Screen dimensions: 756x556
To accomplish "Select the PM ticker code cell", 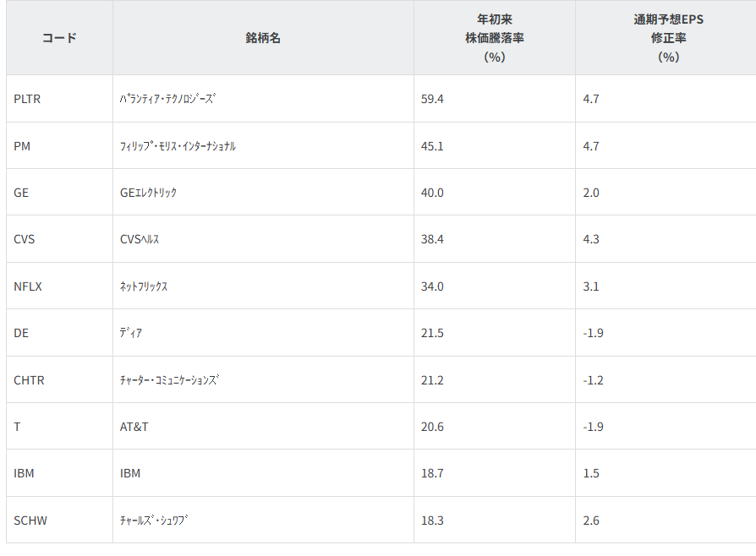I will point(22,146).
